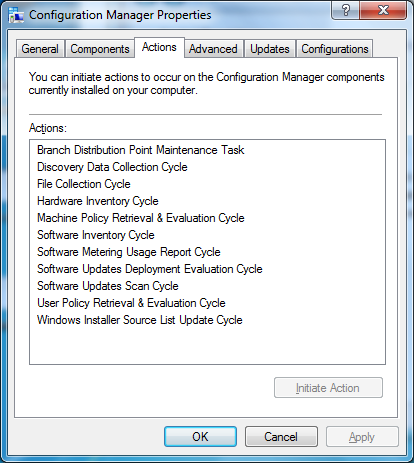414x463 pixels.
Task: Select Hardware Inventory Cycle
Action: tap(98, 201)
